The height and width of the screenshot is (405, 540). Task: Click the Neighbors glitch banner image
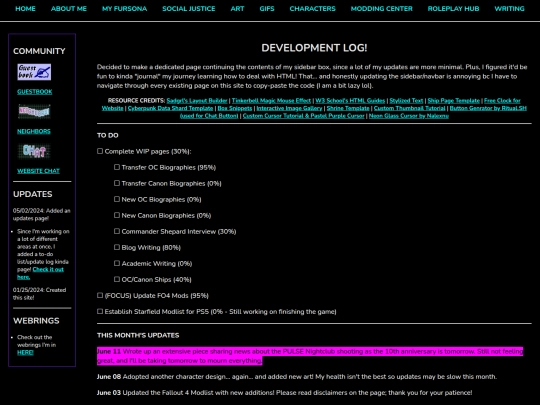click(34, 112)
